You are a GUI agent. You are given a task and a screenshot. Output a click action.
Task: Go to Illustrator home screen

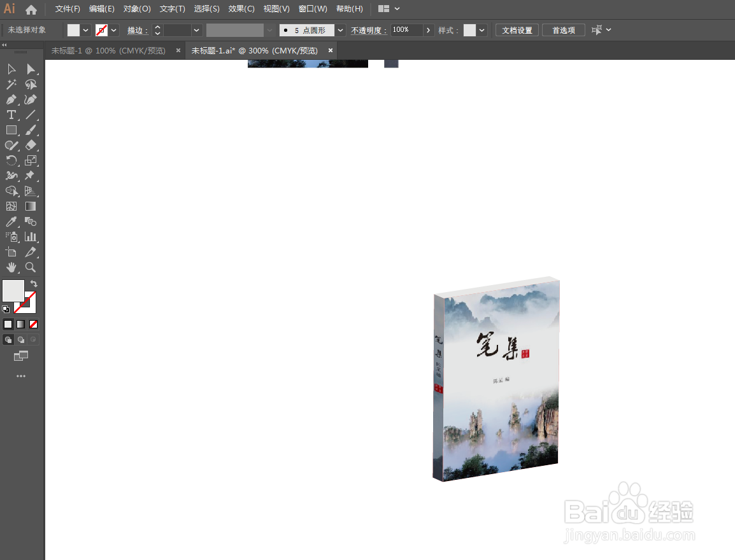coord(31,10)
